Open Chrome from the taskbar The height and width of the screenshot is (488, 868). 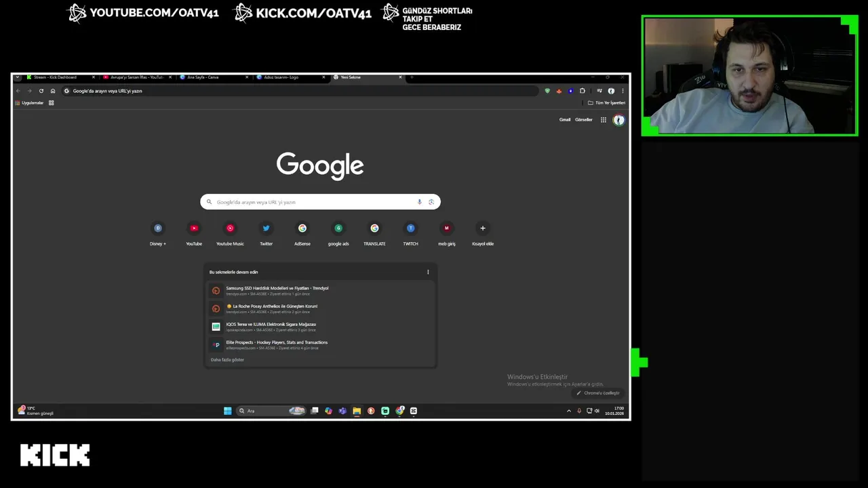pos(399,411)
